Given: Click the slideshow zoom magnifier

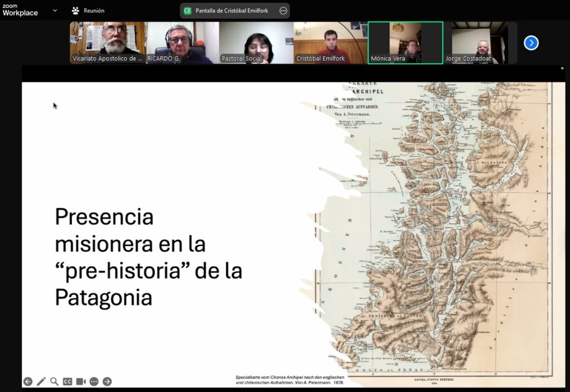Looking at the screenshot, I should pyautogui.click(x=54, y=381).
